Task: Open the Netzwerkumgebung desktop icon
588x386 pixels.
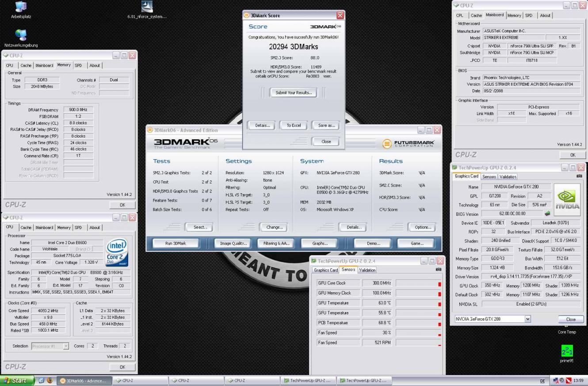Action: [x=21, y=38]
